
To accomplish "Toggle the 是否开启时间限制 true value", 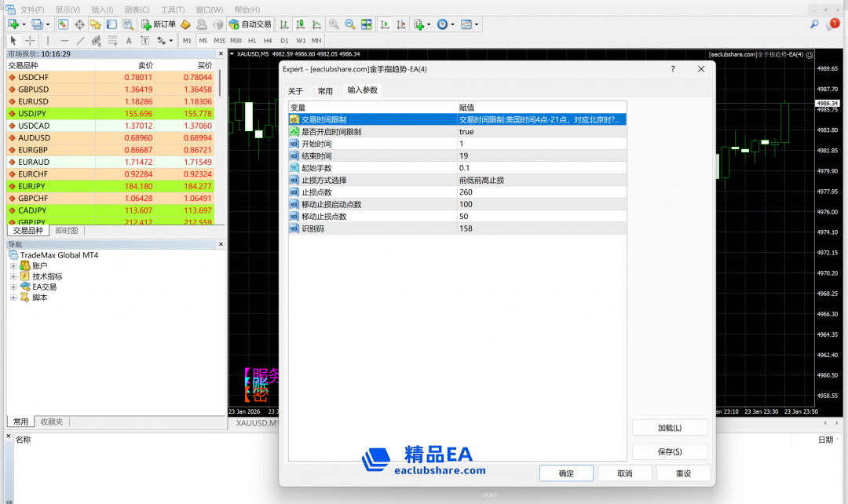I will click(542, 132).
